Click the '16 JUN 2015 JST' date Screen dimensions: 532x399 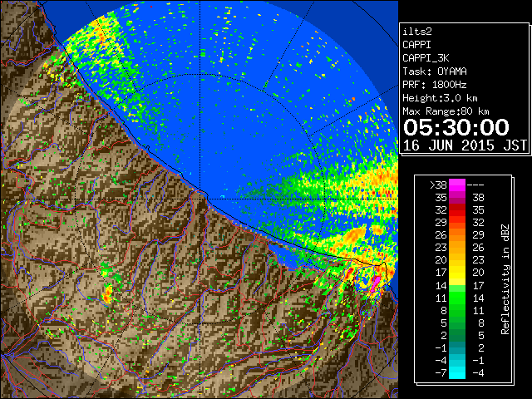tap(465, 145)
